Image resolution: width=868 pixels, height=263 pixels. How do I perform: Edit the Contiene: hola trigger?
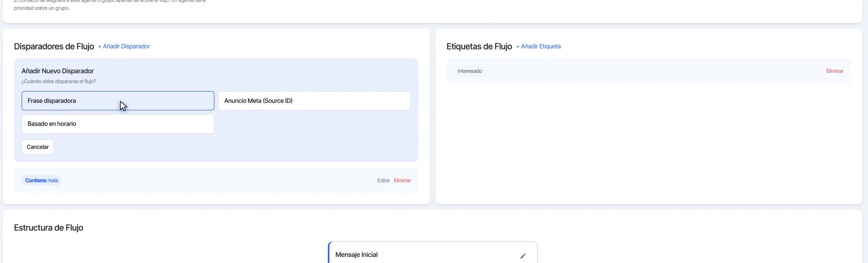[x=383, y=180]
